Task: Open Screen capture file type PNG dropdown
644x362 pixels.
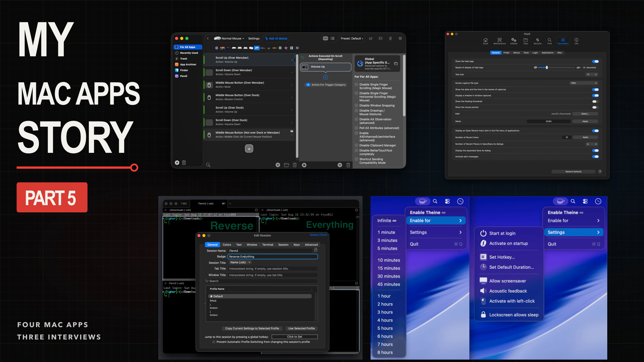Action: tap(584, 83)
